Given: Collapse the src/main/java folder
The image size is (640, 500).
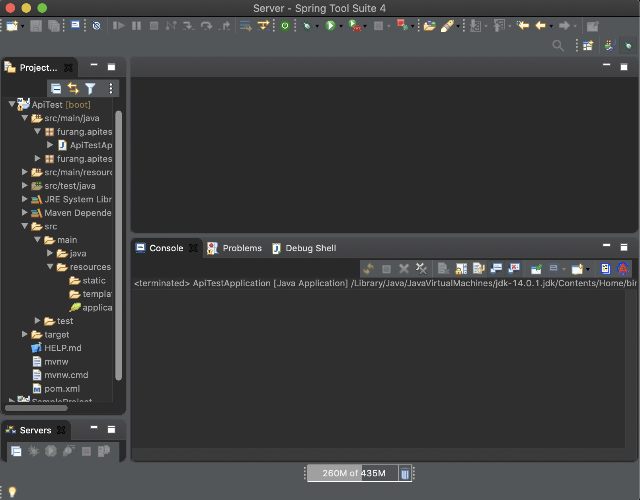Looking at the screenshot, I should pyautogui.click(x=24, y=118).
